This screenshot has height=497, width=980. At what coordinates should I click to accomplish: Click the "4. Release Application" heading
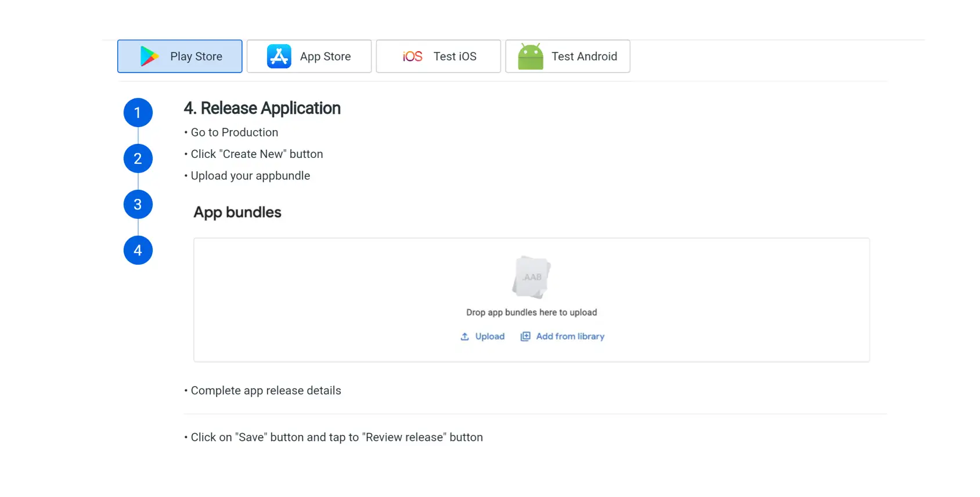tap(262, 109)
